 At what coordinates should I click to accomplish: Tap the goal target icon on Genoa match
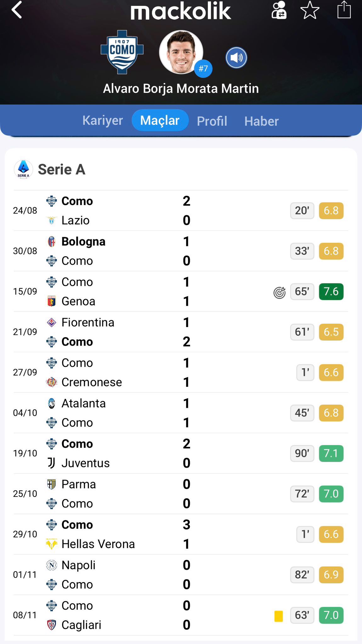279,292
